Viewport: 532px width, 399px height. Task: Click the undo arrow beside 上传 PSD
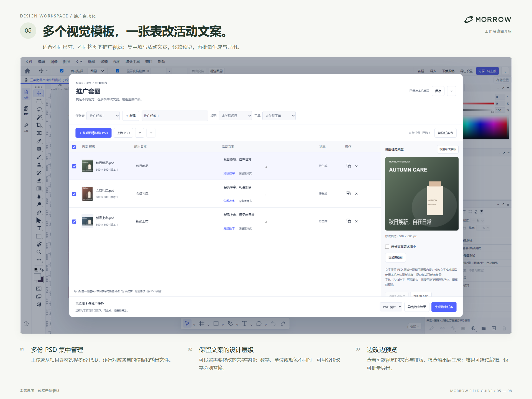[x=140, y=133]
